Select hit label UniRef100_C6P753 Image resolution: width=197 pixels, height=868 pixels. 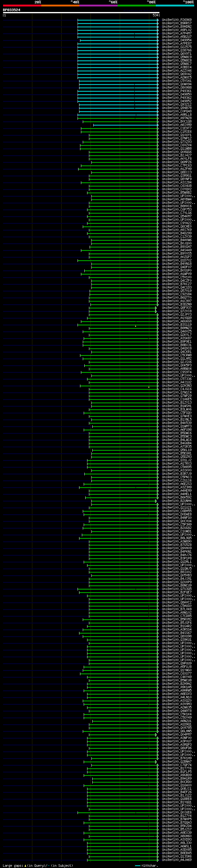click(x=176, y=210)
